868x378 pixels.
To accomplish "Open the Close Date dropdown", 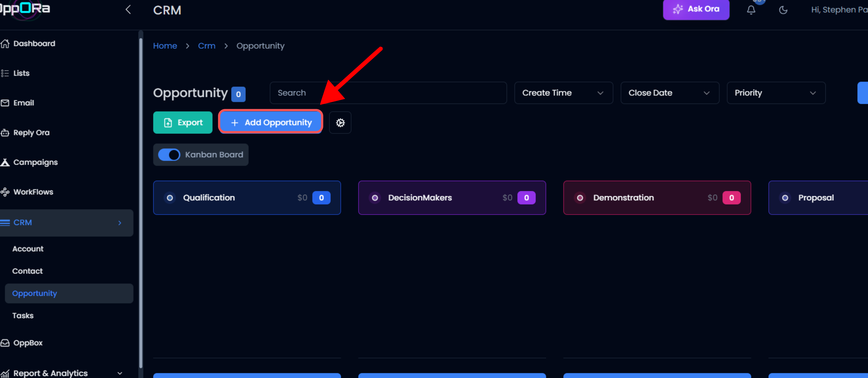I will [x=670, y=93].
